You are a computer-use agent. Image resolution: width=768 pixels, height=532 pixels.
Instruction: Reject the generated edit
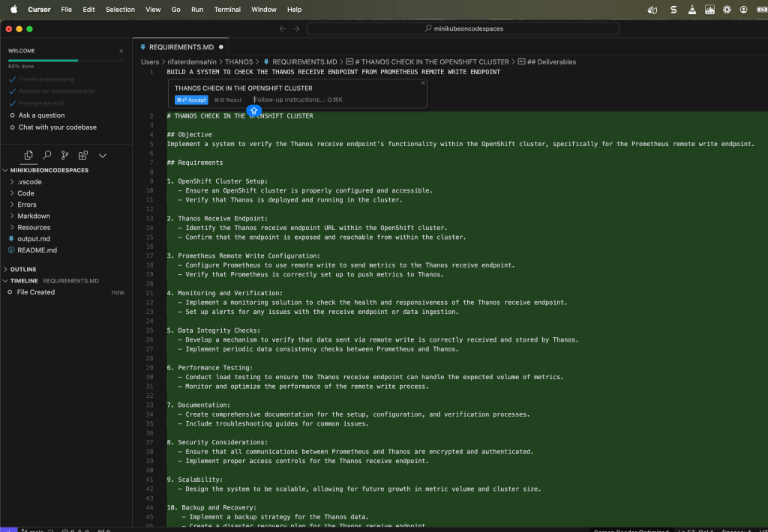tap(228, 100)
